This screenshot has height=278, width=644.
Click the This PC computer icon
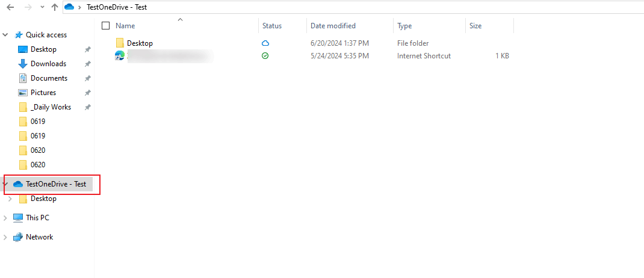tap(18, 218)
